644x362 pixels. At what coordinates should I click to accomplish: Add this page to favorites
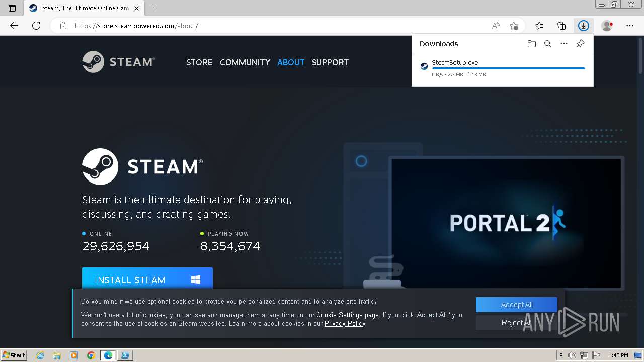tap(514, 26)
